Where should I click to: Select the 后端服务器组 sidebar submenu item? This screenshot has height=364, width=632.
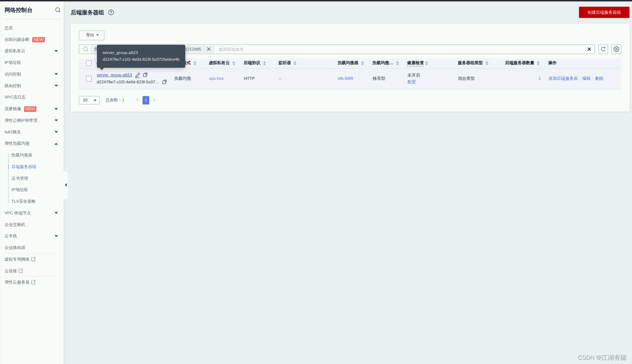click(x=24, y=167)
